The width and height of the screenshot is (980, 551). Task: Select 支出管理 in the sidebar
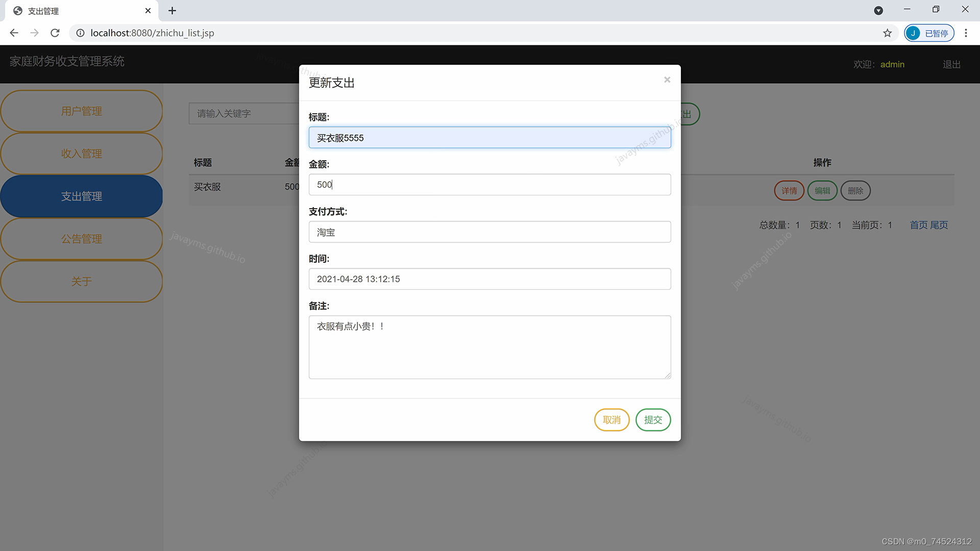click(82, 196)
